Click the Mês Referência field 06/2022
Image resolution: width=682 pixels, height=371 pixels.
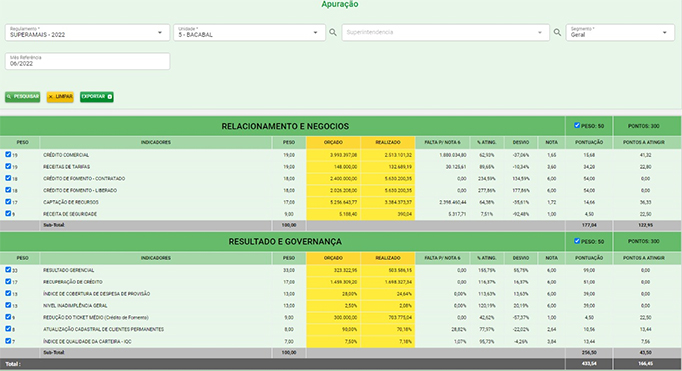(x=87, y=61)
